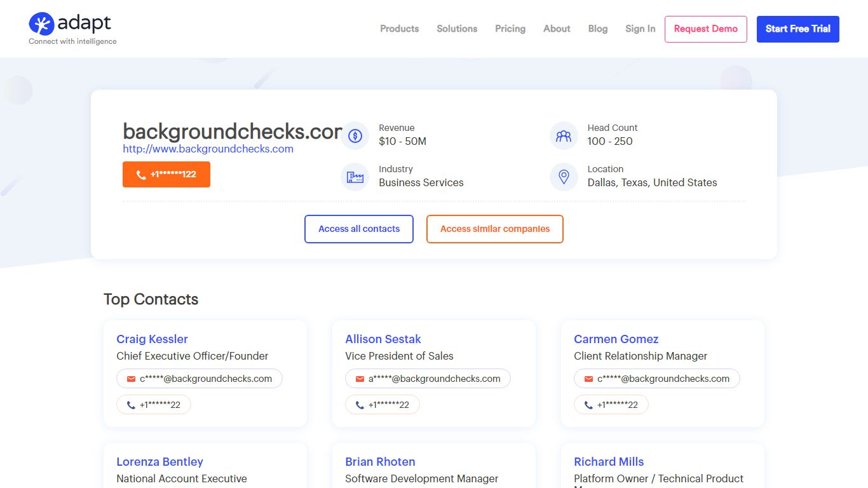Click 'Chief Executive Officer/Founder' title text
Viewport: 868px width, 488px height.
click(193, 356)
